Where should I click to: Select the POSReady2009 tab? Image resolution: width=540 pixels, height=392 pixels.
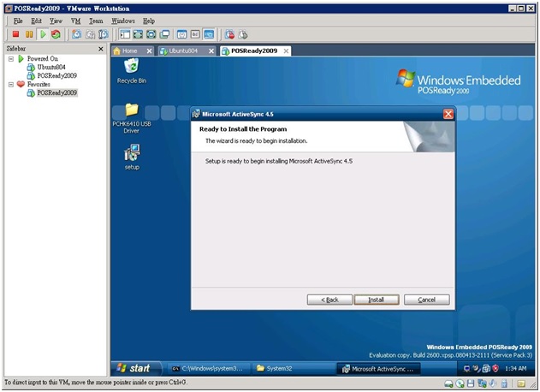coord(256,51)
